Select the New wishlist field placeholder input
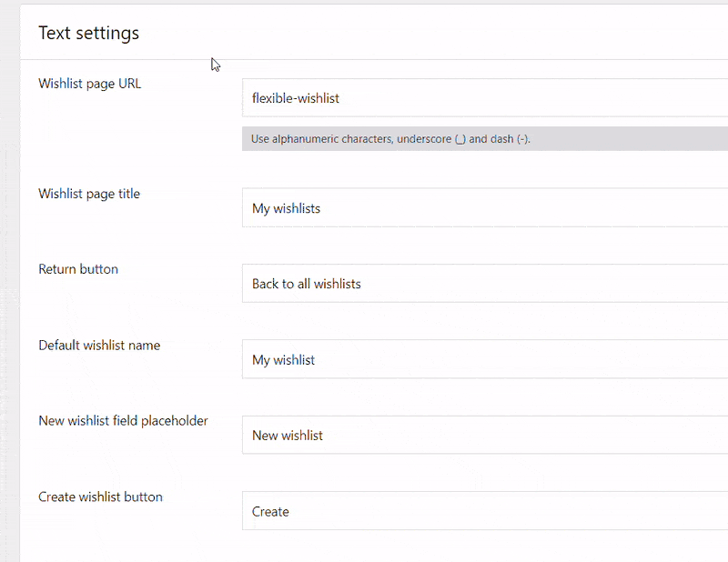This screenshot has width=728, height=562. point(485,436)
